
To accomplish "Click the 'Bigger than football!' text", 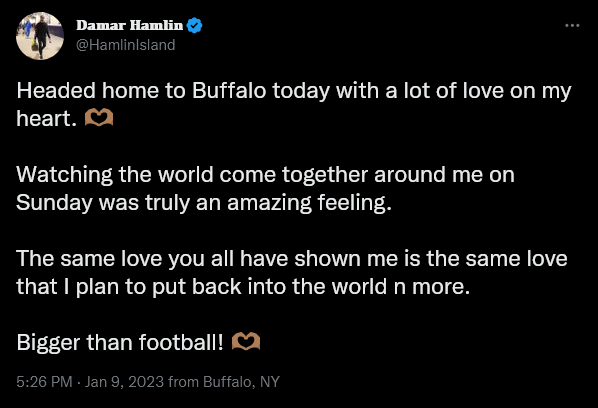I will pos(120,342).
